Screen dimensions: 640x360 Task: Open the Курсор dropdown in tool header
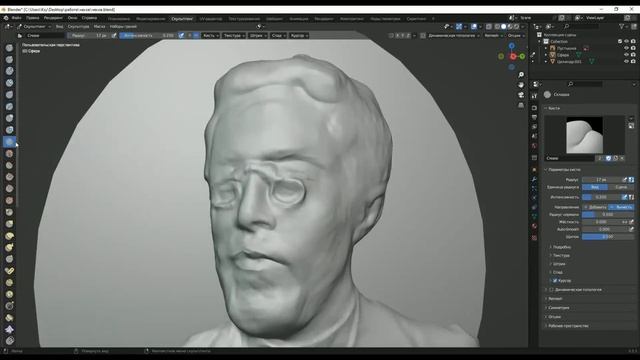point(299,36)
